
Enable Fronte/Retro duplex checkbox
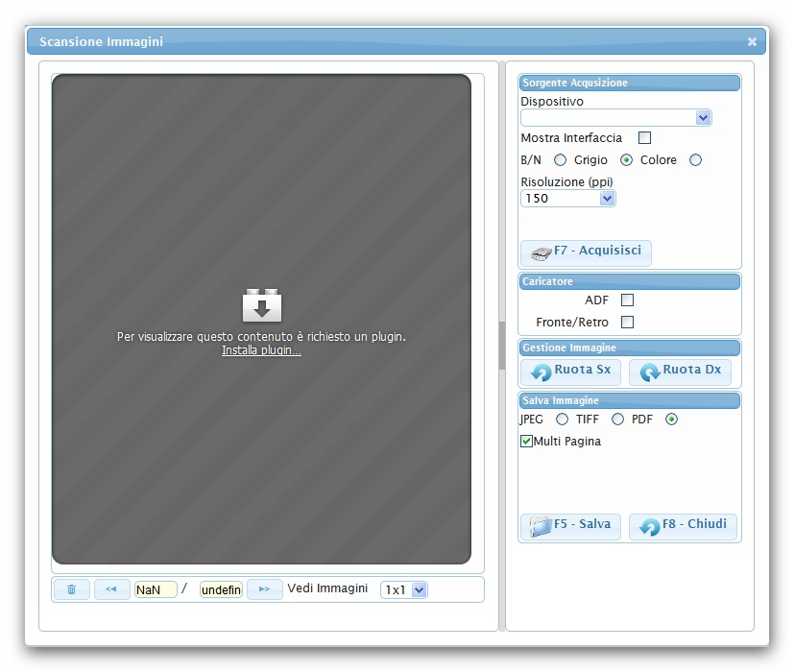tap(628, 323)
